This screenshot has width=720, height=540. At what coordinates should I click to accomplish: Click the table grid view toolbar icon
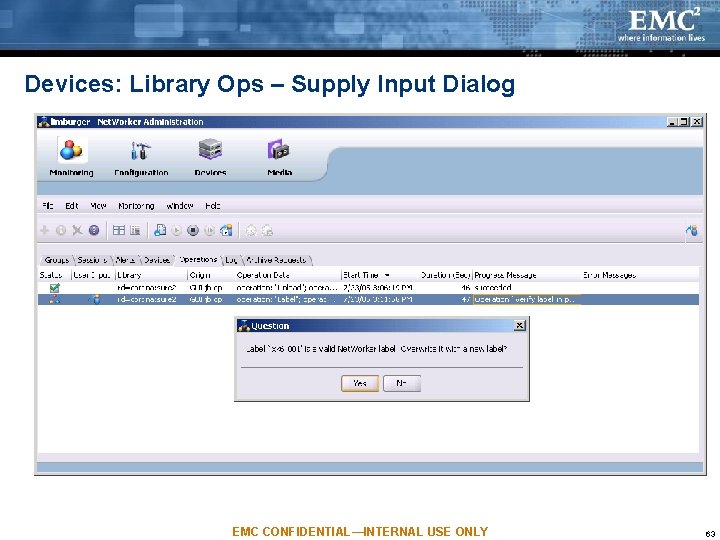(118, 230)
